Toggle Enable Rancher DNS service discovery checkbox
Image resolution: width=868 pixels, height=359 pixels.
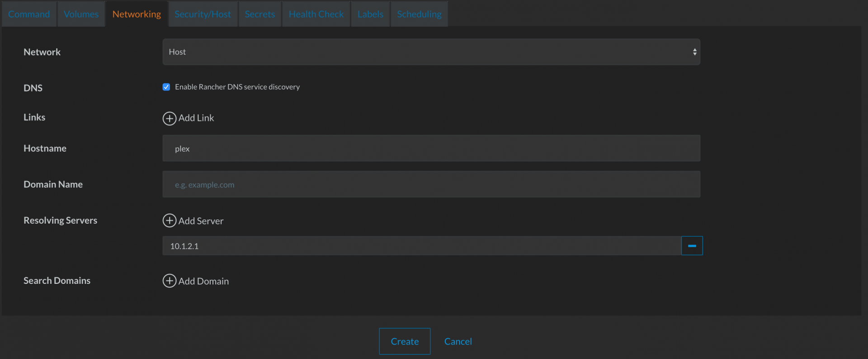click(166, 87)
